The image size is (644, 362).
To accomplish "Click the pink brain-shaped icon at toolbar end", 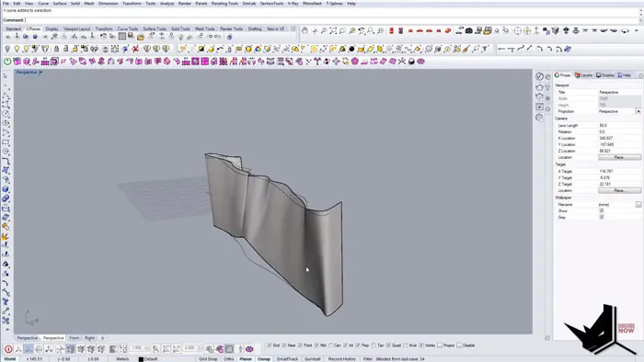I will point(420,61).
